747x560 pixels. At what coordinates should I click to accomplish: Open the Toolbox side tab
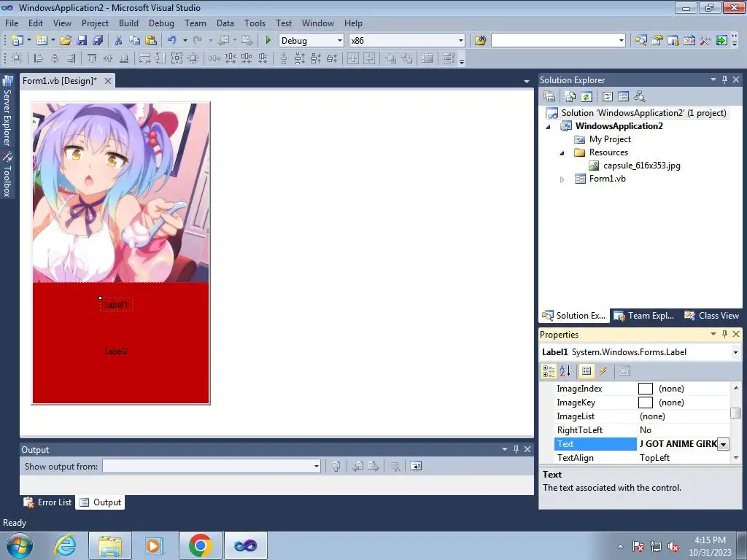[x=7, y=174]
